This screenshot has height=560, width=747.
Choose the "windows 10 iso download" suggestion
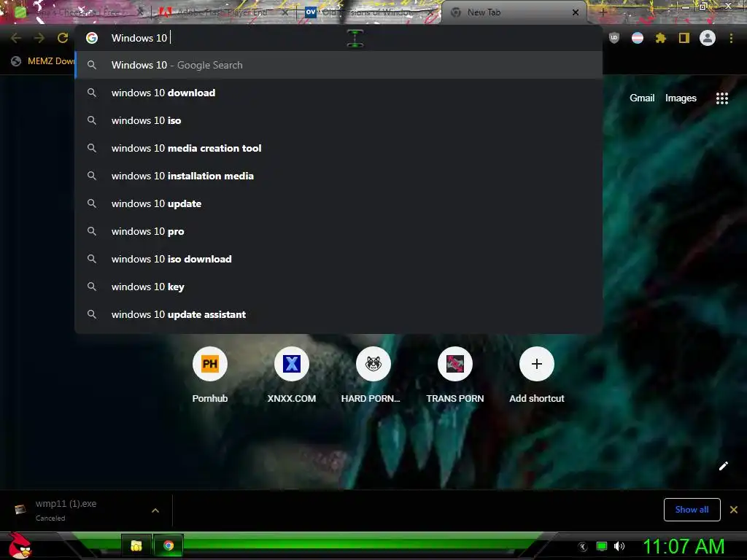point(338,259)
